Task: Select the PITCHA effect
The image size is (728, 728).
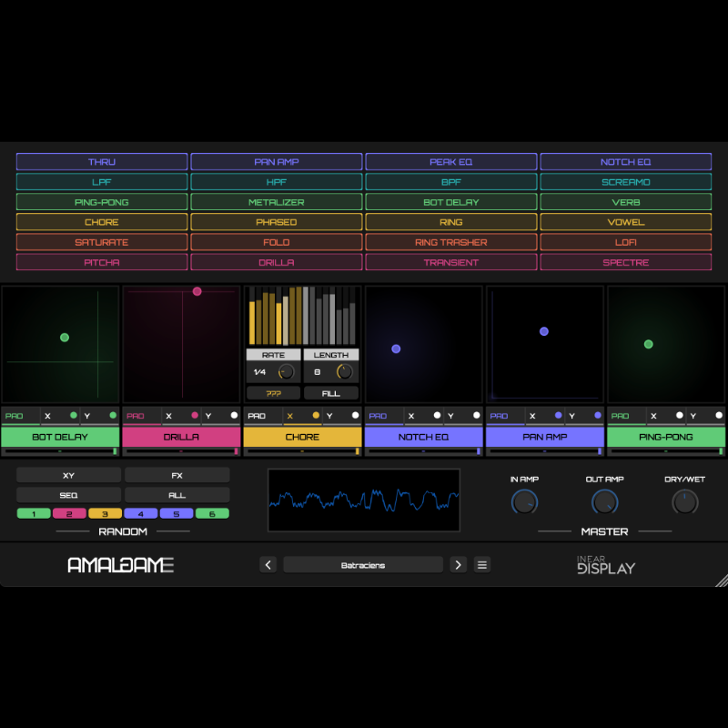Action: pos(102,262)
